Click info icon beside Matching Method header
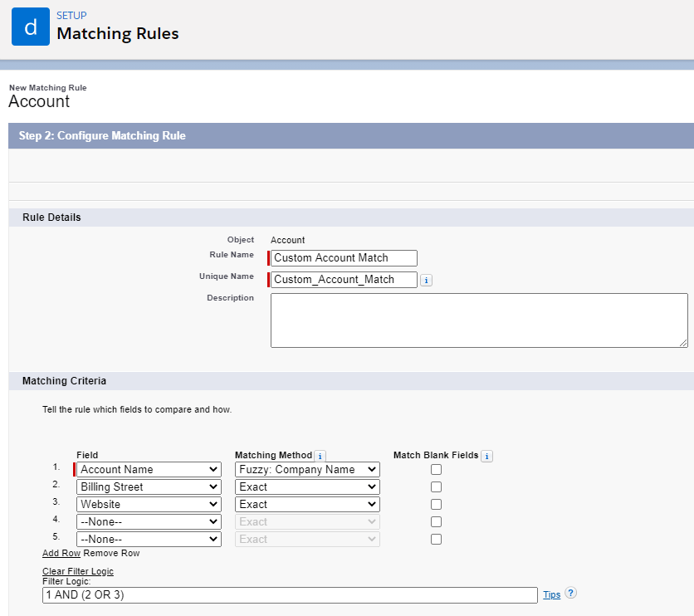The height and width of the screenshot is (616, 694). [320, 456]
